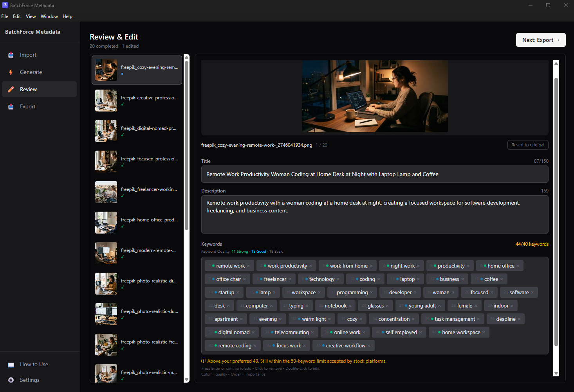Click the Import sidebar icon
This screenshot has height=392, width=574.
[x=11, y=55]
